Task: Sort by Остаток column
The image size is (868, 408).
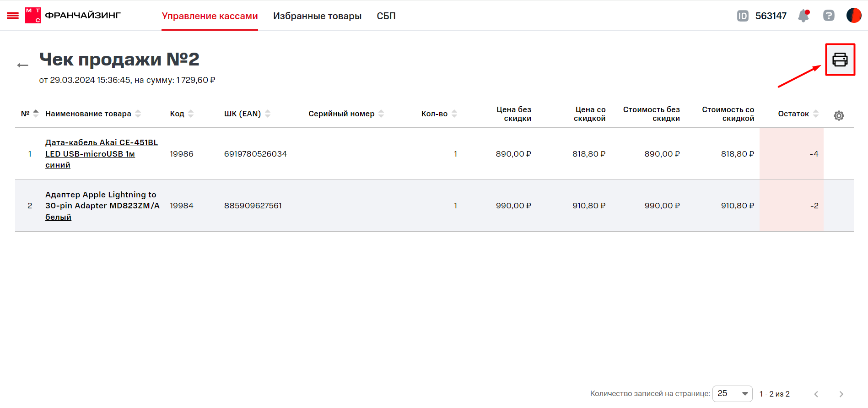Action: click(798, 114)
